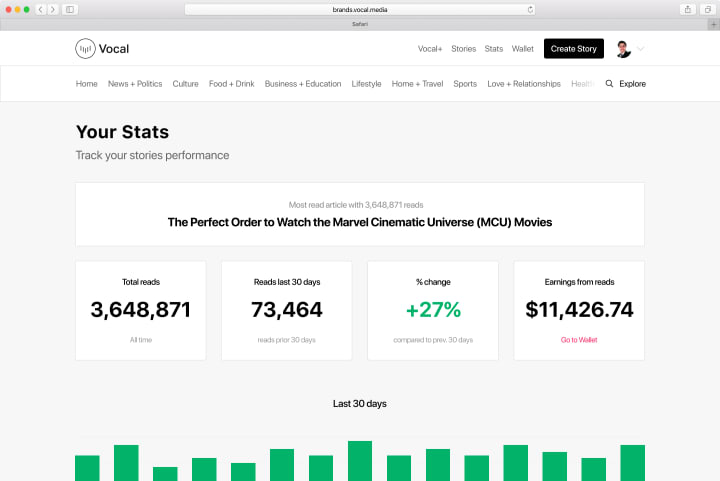
Task: Click the 73,464 reads value
Action: click(x=287, y=309)
